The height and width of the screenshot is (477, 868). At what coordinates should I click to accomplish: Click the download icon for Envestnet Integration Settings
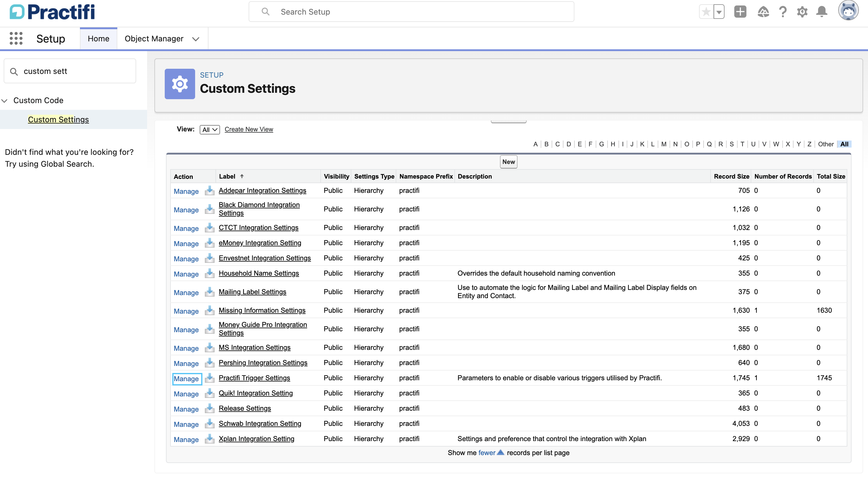[x=210, y=258]
